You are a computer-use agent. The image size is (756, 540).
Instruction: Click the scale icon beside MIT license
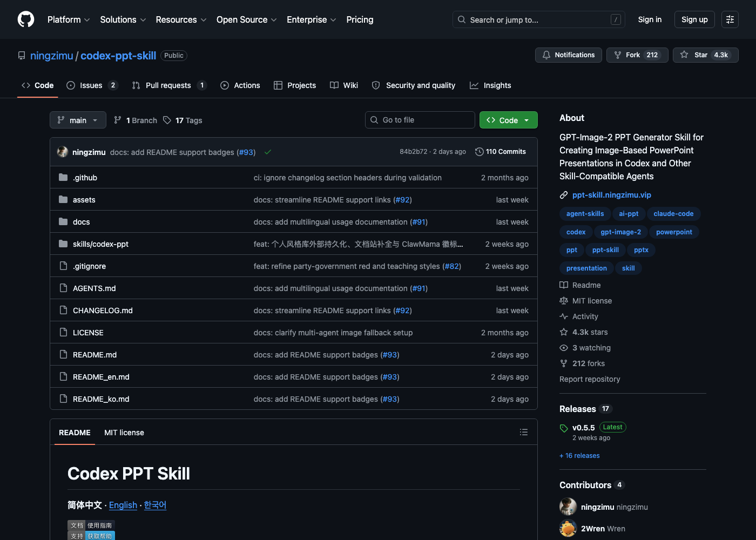click(564, 301)
